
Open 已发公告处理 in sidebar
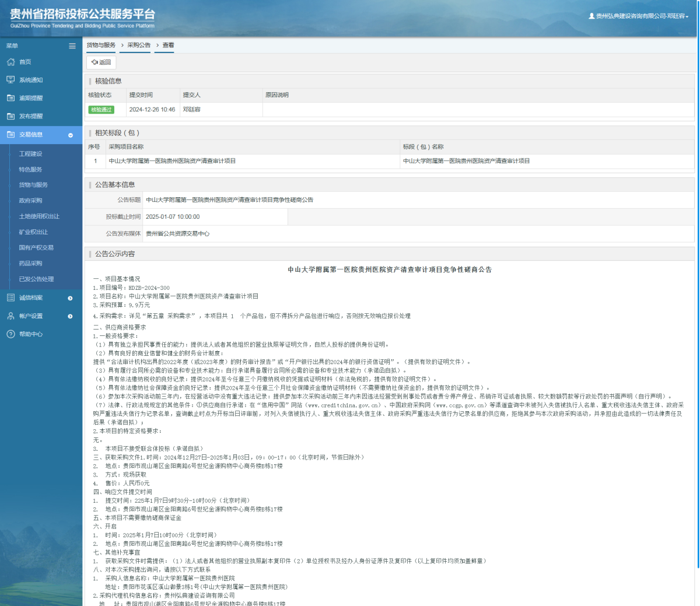coord(36,279)
